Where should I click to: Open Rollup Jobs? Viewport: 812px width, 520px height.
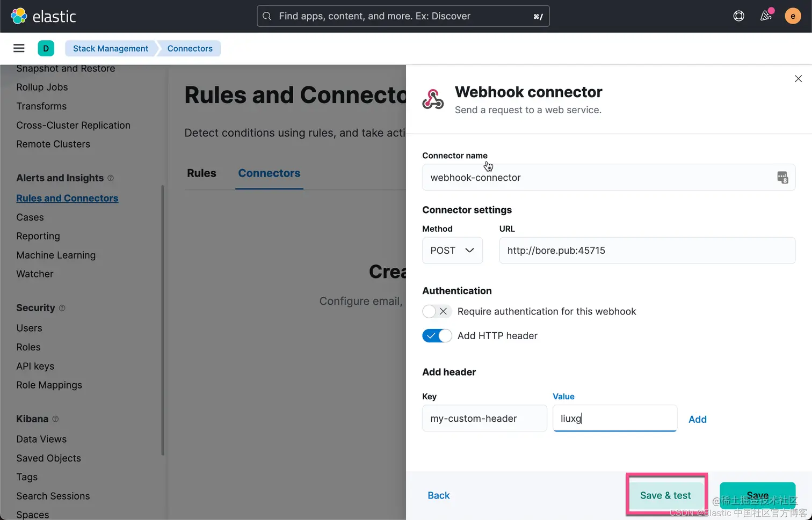(x=42, y=87)
